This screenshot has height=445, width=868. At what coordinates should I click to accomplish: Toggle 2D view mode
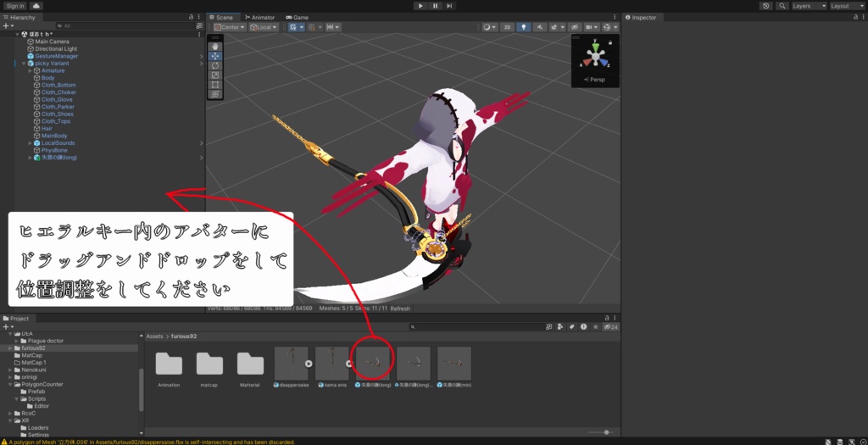[507, 27]
